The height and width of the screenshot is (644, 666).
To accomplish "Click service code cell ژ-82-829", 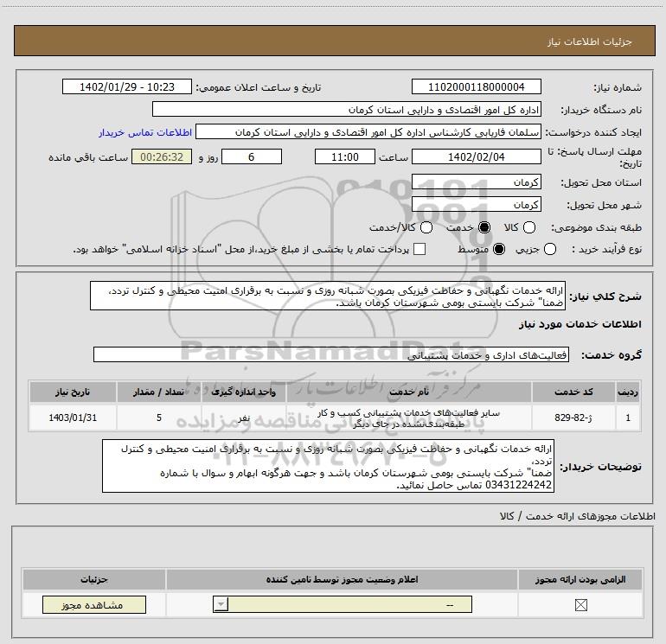I will pos(573,418).
